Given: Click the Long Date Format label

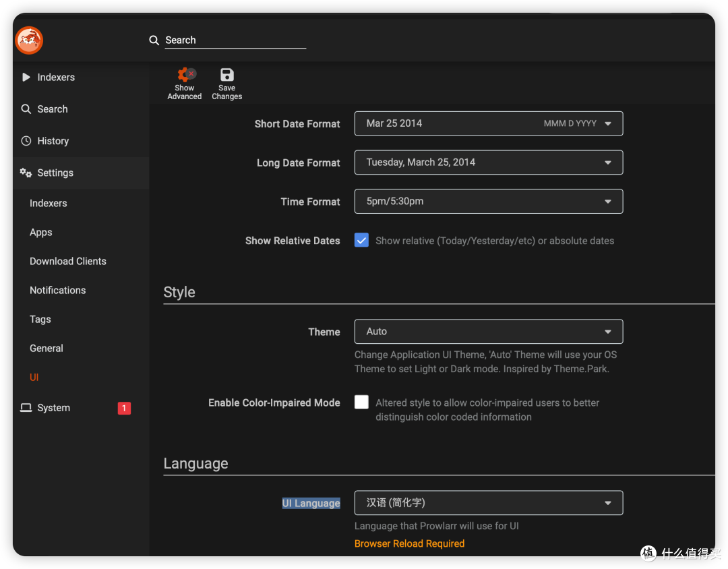Looking at the screenshot, I should [299, 163].
